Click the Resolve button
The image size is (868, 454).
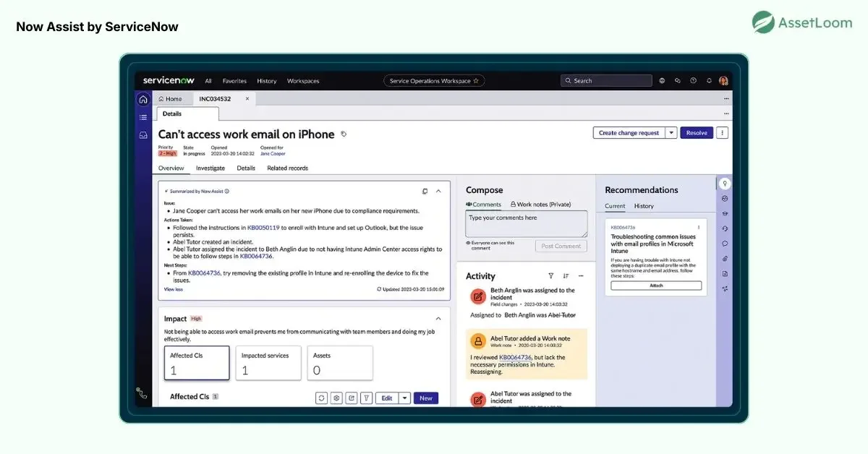point(697,133)
